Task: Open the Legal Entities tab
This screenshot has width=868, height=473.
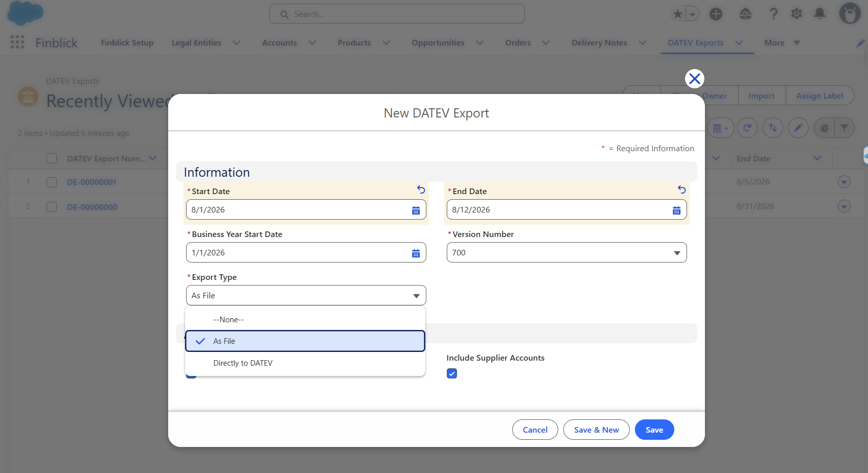Action: (x=196, y=43)
